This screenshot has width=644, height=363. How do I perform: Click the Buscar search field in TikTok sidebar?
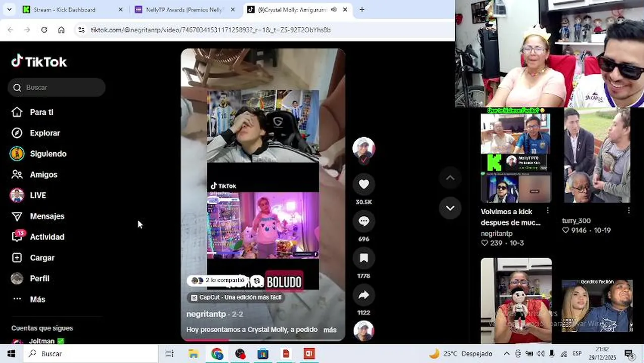[56, 87]
